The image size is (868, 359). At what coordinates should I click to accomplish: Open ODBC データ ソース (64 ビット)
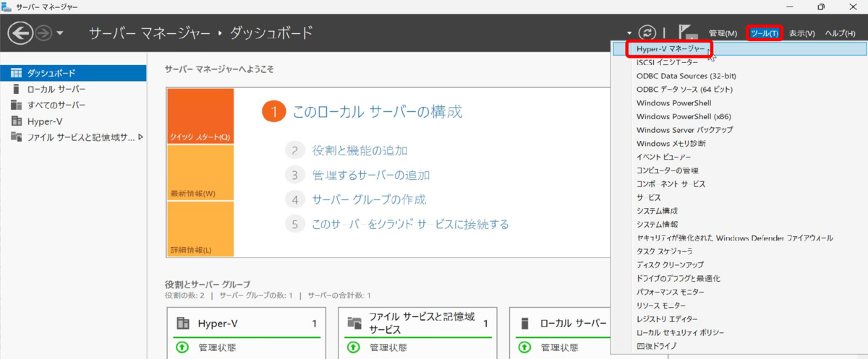point(739,90)
